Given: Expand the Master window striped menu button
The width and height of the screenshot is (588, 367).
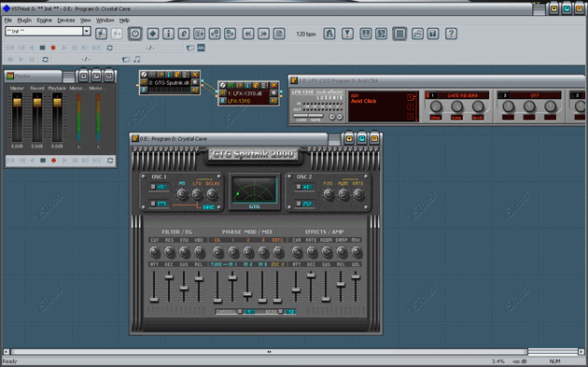Looking at the screenshot, I should [68, 77].
